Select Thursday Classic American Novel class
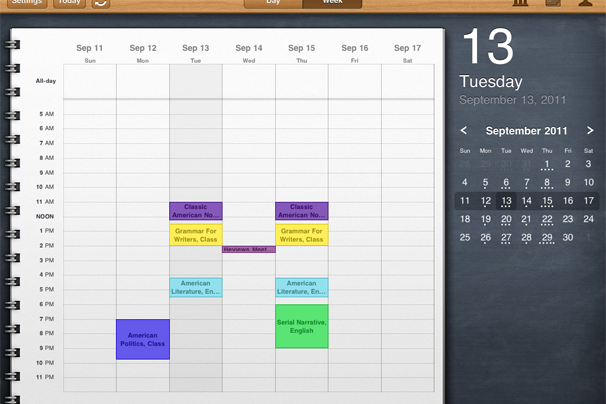This screenshot has width=606, height=404. (x=301, y=211)
